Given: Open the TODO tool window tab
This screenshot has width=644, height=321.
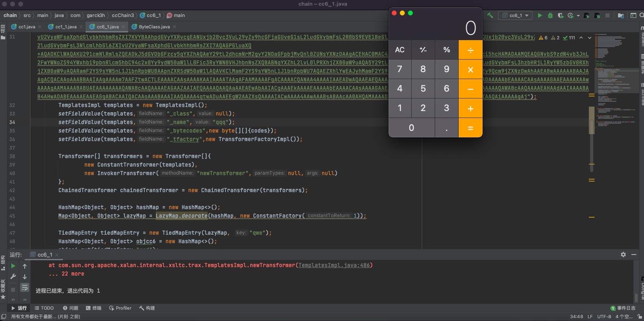Looking at the screenshot, I should (44, 308).
